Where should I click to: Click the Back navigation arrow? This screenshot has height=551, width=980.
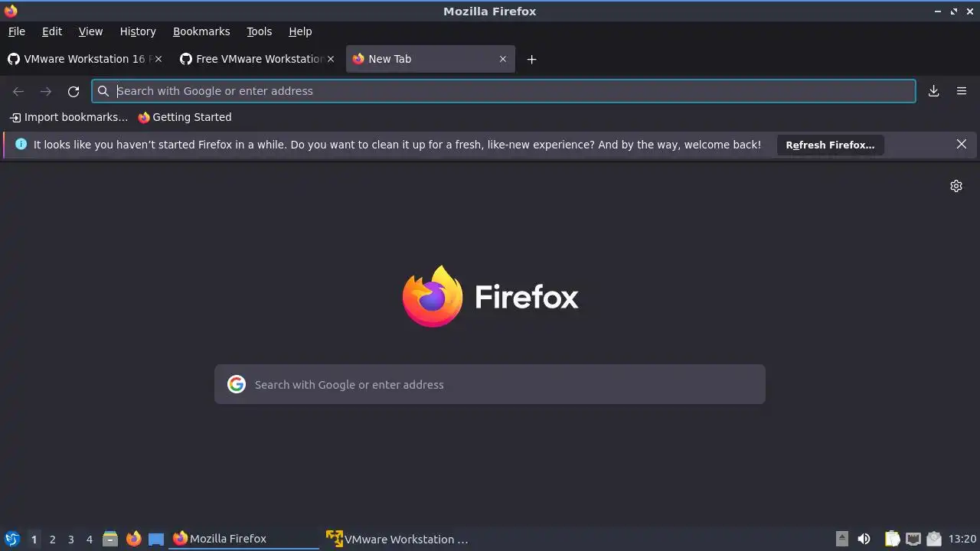pyautogui.click(x=18, y=91)
